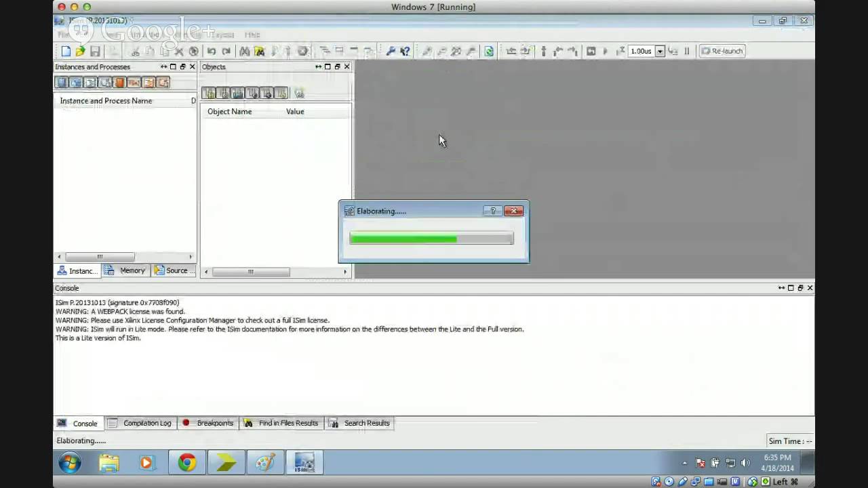868x488 pixels.
Task: Click the Instances panel horizontal scrollbar
Action: point(100,257)
